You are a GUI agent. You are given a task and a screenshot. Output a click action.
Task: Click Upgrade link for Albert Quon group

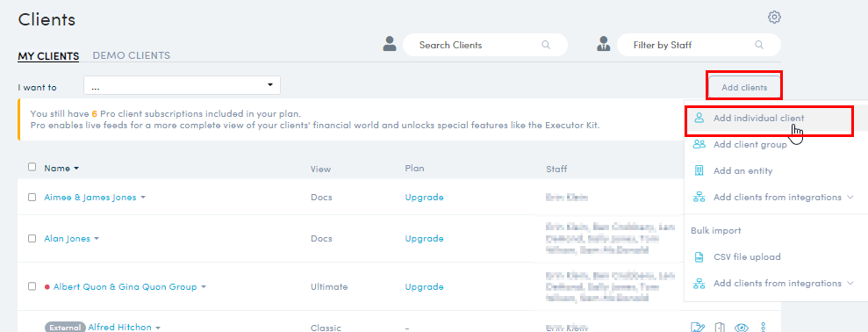tap(424, 286)
